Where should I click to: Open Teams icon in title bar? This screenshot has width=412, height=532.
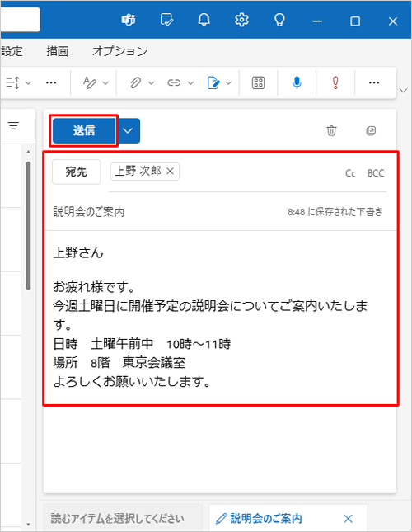(x=129, y=21)
